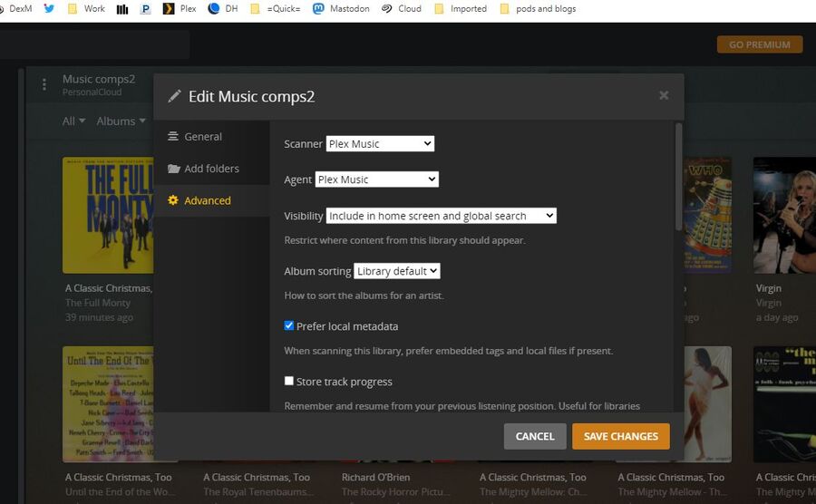Viewport: 816px width, 504px height.
Task: Click the Add folders folder icon
Action: pos(173,169)
